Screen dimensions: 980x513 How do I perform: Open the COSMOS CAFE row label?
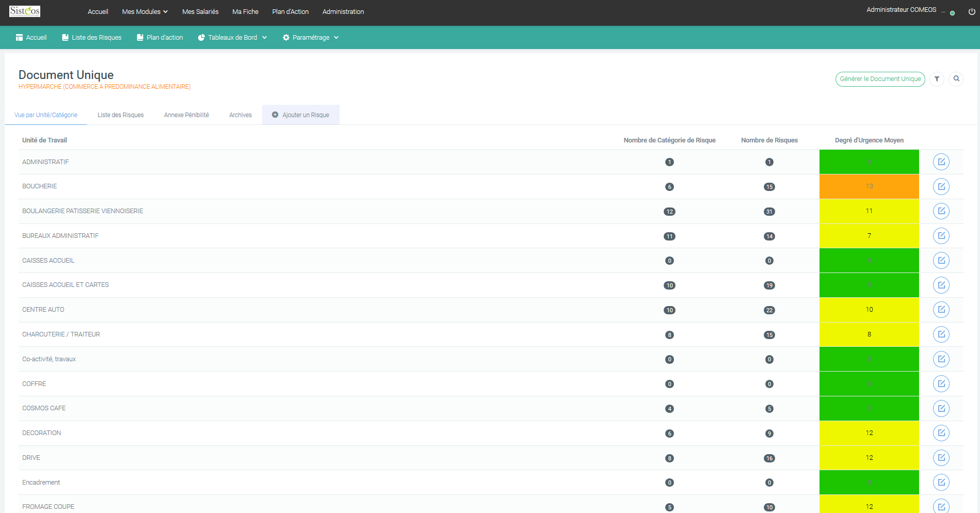44,408
